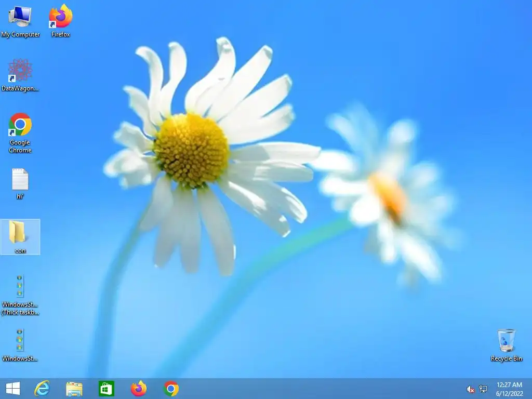Select the hi' text file icon
Viewport: 532px width, 399px height.
coord(20,183)
